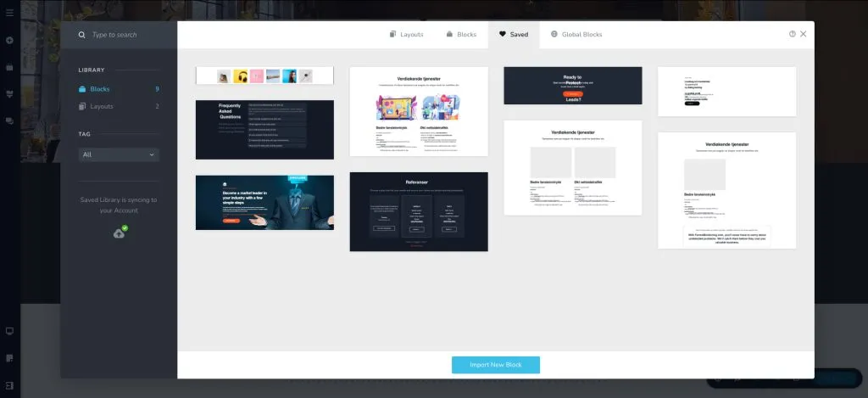
Task: Select Blocks in the Library list
Action: click(x=100, y=89)
